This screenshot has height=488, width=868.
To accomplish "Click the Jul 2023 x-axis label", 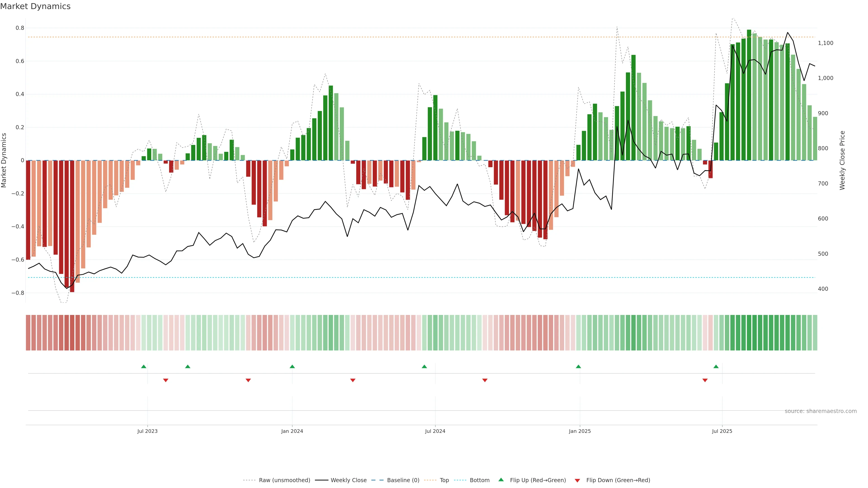I will tap(147, 431).
